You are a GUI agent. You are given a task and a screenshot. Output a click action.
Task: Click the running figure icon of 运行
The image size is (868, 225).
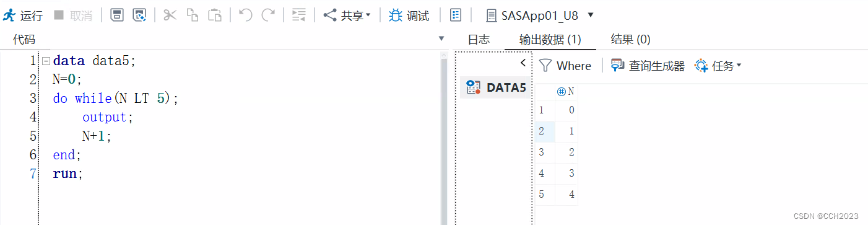tap(9, 15)
